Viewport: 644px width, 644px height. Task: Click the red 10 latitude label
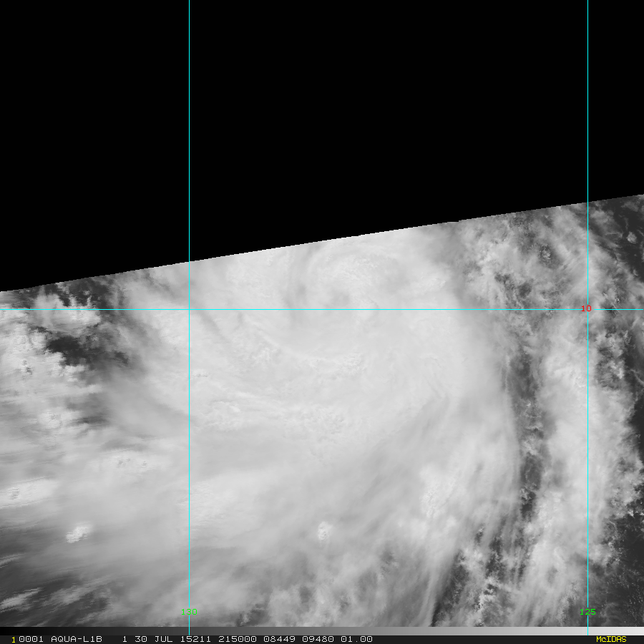point(586,308)
